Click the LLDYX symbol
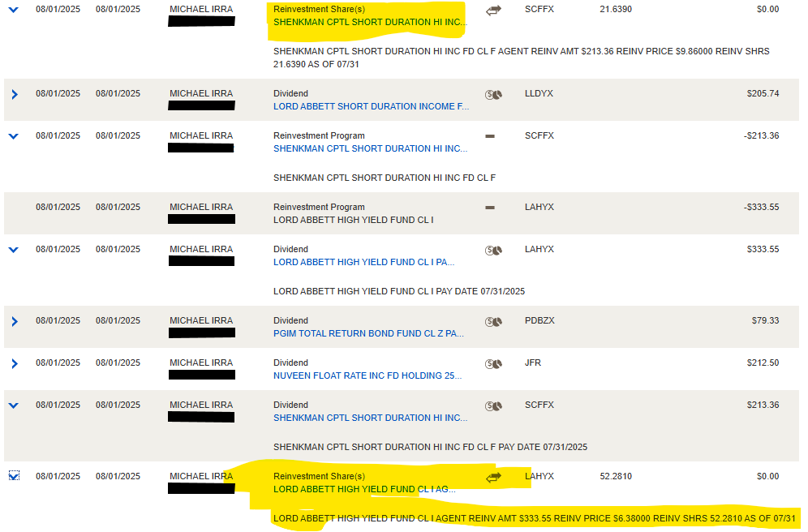Viewport: 808px width, 532px height. click(x=539, y=94)
